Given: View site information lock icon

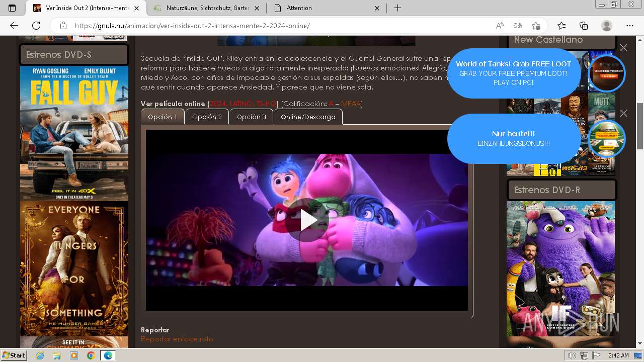Looking at the screenshot, I should pos(63,26).
